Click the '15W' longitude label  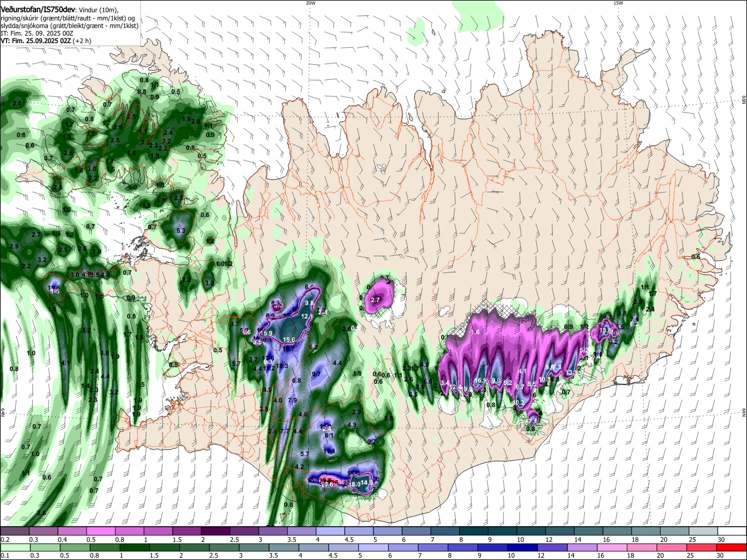pos(618,3)
